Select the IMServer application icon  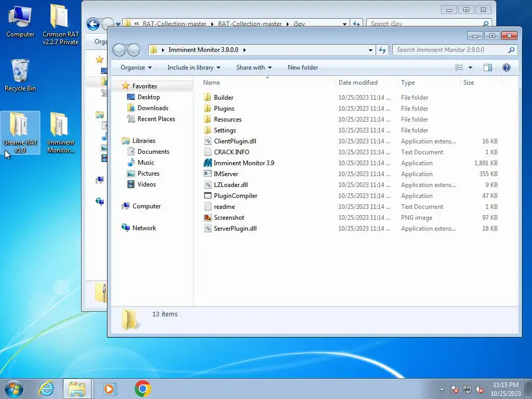[x=208, y=174]
